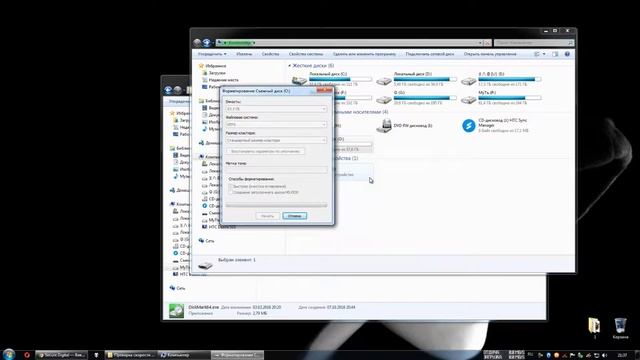Click the Локальный диск (D:) usage bar
The width and height of the screenshot is (640, 360).
(x=425, y=79)
